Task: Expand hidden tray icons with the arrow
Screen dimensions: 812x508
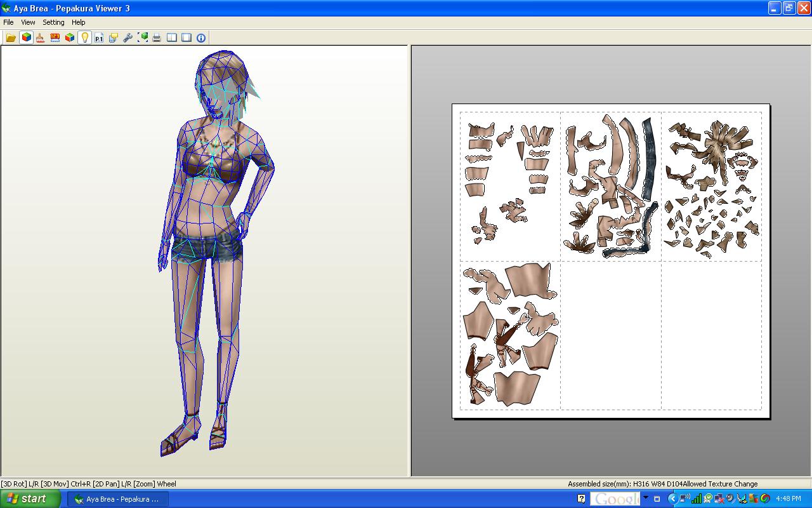Action: (x=673, y=498)
